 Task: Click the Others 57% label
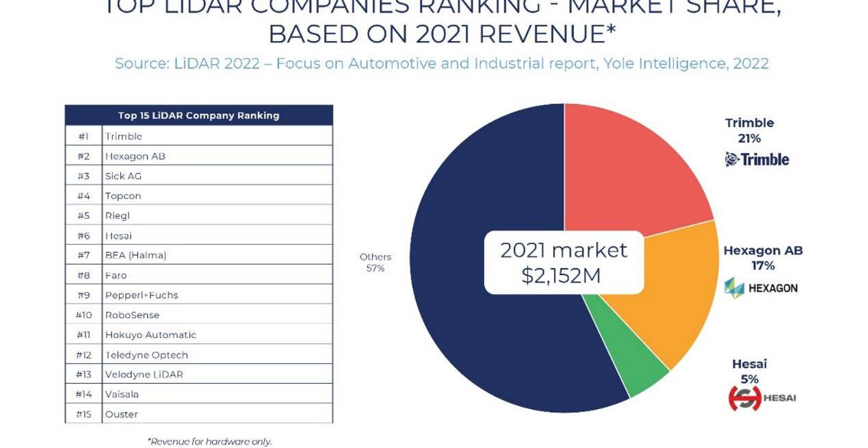[376, 263]
